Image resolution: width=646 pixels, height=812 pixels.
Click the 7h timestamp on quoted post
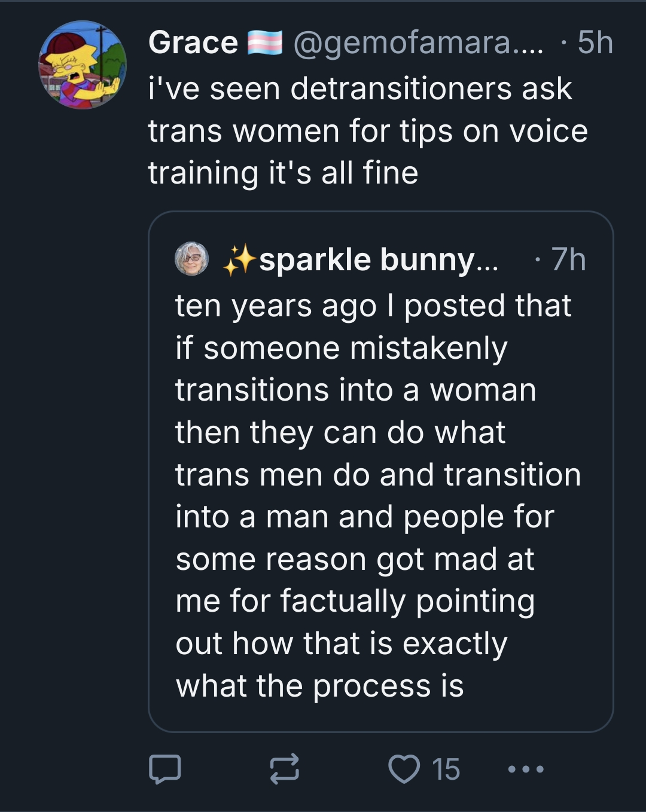[568, 260]
